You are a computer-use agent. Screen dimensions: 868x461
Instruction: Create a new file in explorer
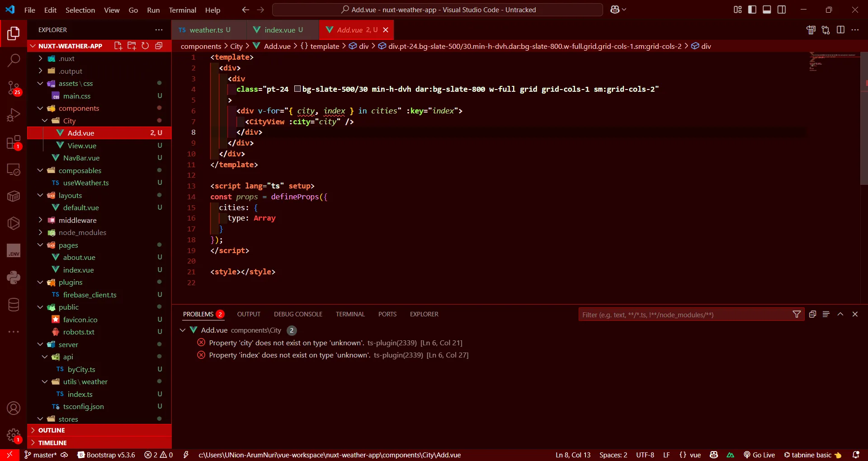[x=118, y=46]
